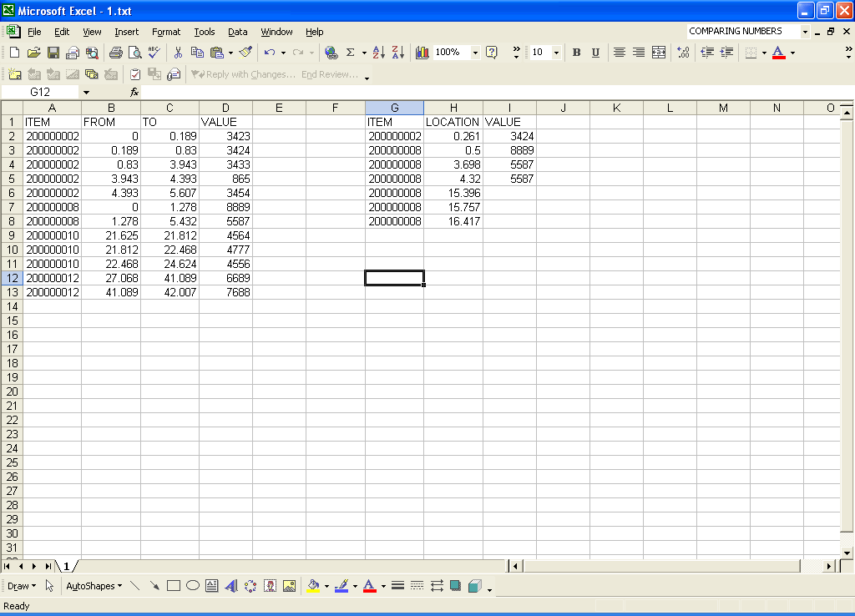Select cell D13 containing 7688
The height and width of the screenshot is (616, 855).
[x=225, y=293]
